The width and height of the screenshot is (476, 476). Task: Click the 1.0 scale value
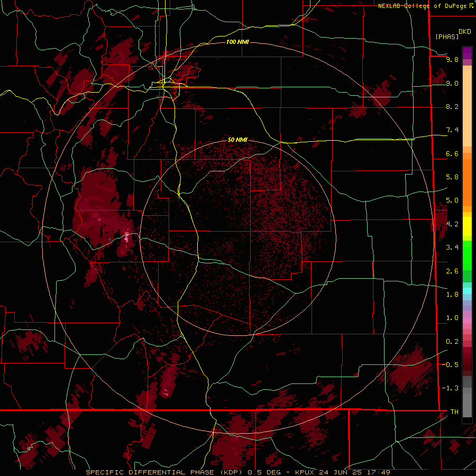coord(452,318)
